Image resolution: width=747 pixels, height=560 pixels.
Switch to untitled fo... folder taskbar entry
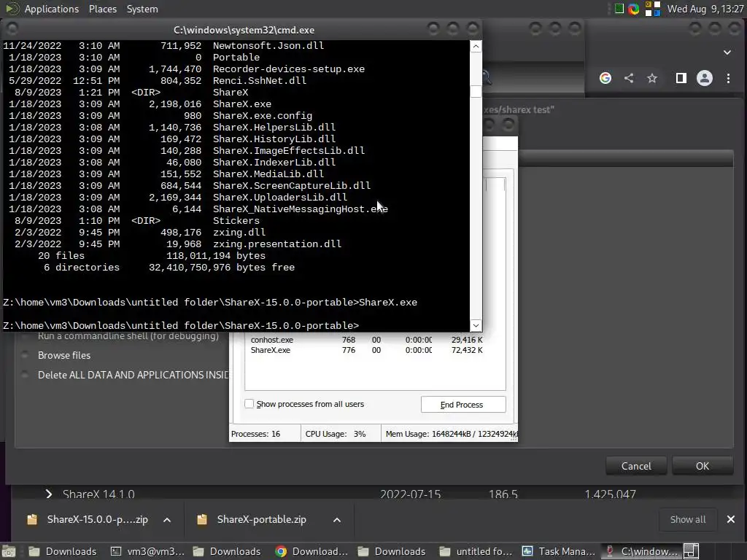point(476,551)
